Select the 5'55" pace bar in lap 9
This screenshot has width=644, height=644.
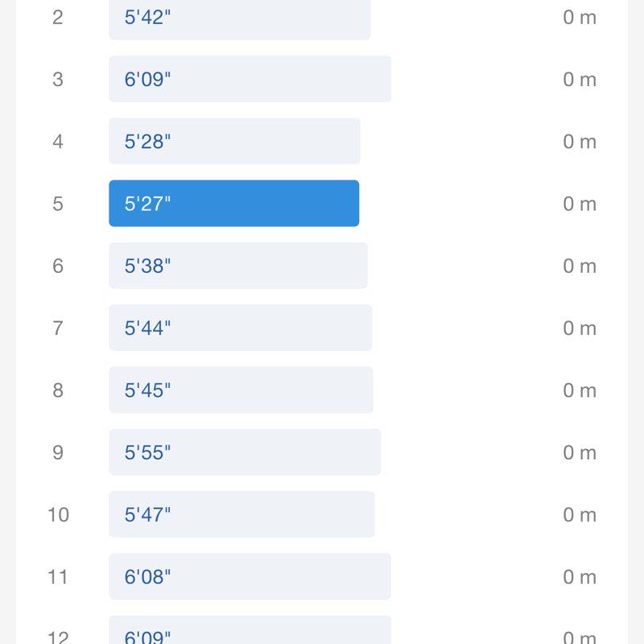tap(245, 452)
